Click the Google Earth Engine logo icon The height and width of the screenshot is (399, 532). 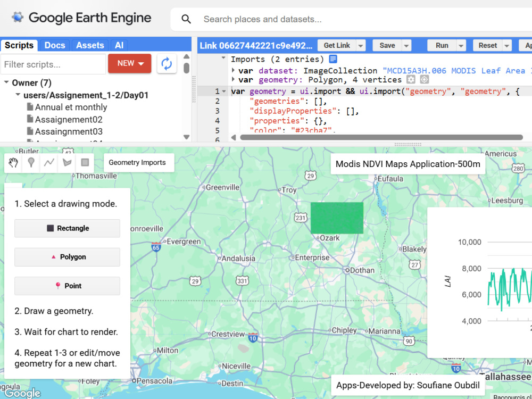(18, 18)
